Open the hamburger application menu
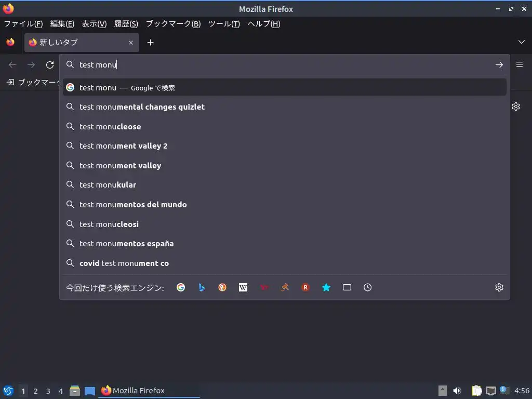The width and height of the screenshot is (532, 399). (520, 64)
